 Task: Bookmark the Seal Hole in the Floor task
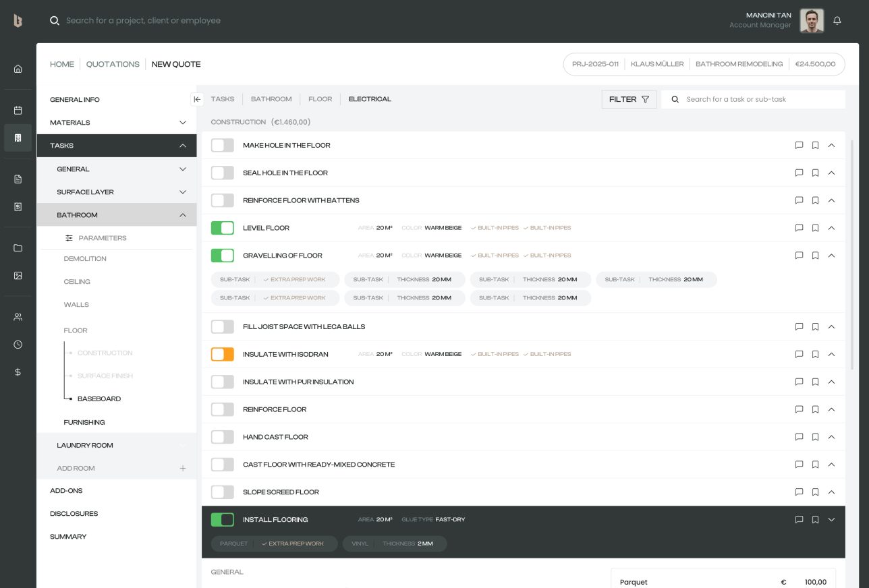click(815, 173)
